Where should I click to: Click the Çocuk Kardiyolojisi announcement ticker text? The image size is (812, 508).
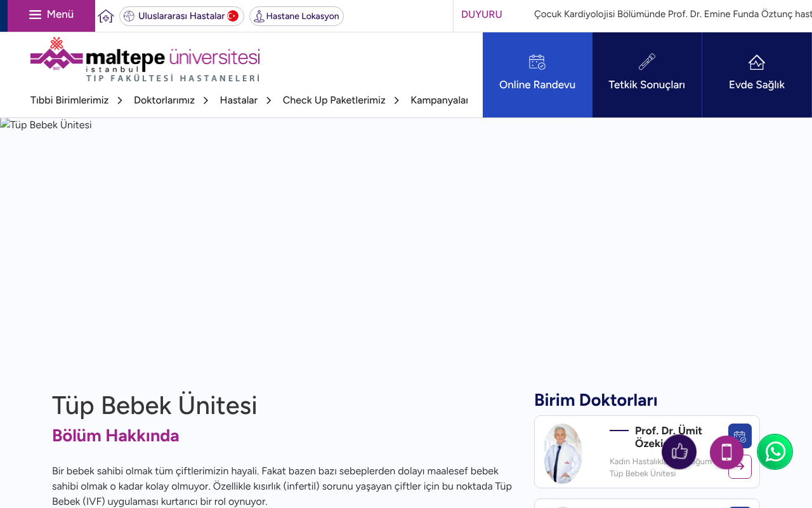(673, 15)
